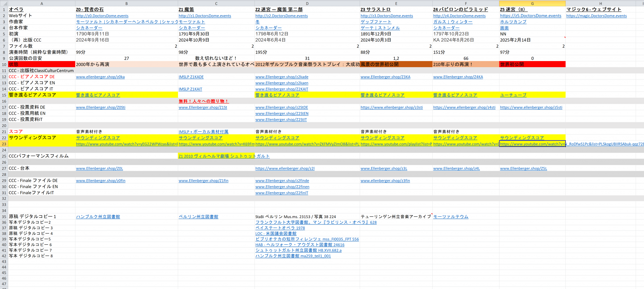Viewport: 644px width, 289px height.
Task: Open www.Ellenberger.shop/Z2StEN link
Action: [x=282, y=113]
